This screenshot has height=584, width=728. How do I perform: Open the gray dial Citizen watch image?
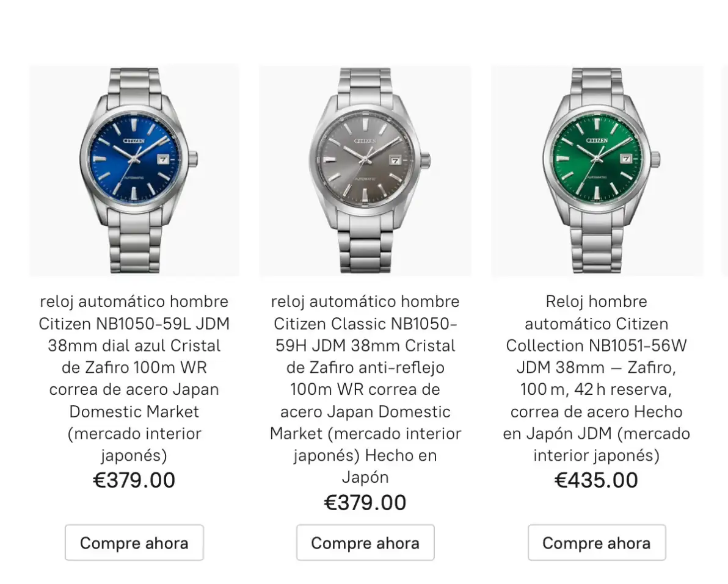(365, 170)
